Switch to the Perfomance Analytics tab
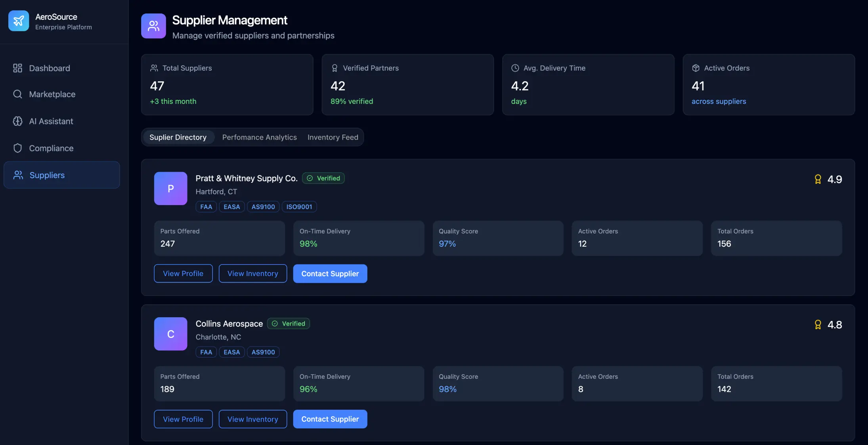This screenshot has height=445, width=868. (x=259, y=137)
